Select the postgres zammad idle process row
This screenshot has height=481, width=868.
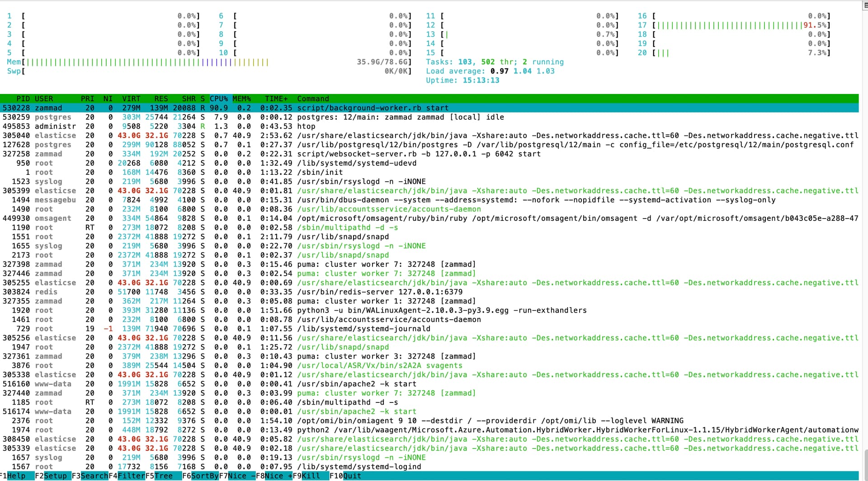click(x=429, y=117)
